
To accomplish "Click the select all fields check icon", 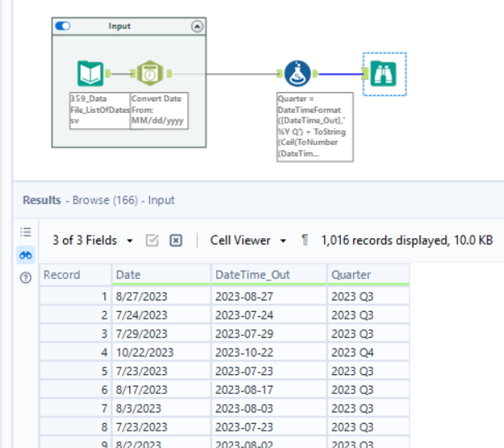I will coord(152,241).
